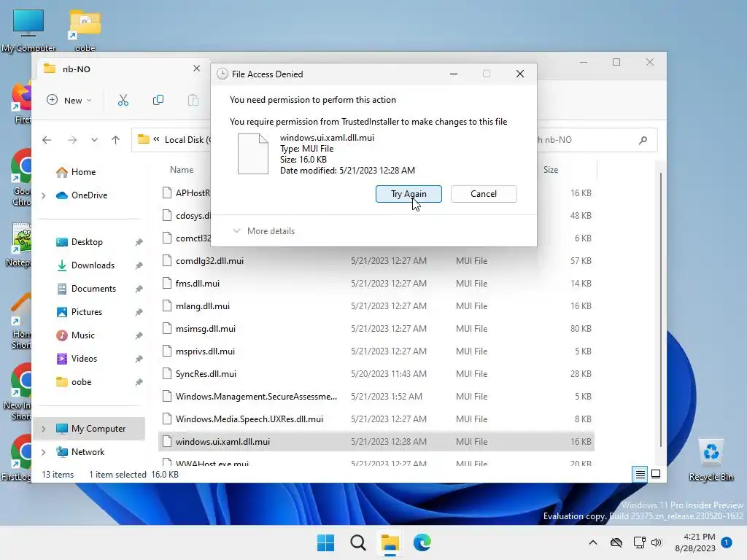Expand the Network tree node
This screenshot has width=747, height=560.
click(44, 452)
